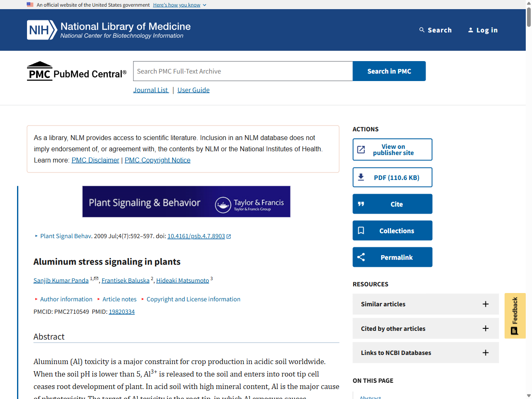
Task: Expand the "Here's how you know" dropdown
Action: tap(180, 5)
